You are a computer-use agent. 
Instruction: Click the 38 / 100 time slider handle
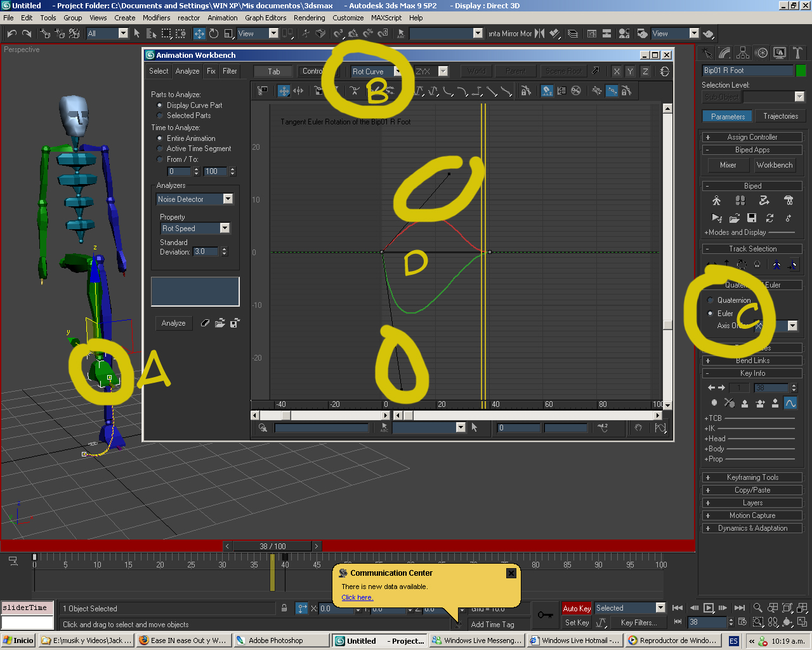pyautogui.click(x=273, y=546)
